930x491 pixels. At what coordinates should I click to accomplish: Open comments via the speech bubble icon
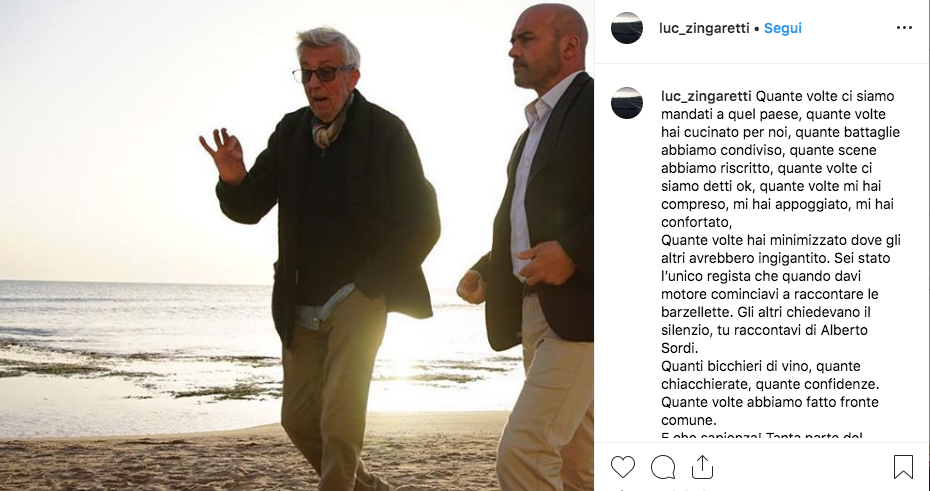click(663, 467)
